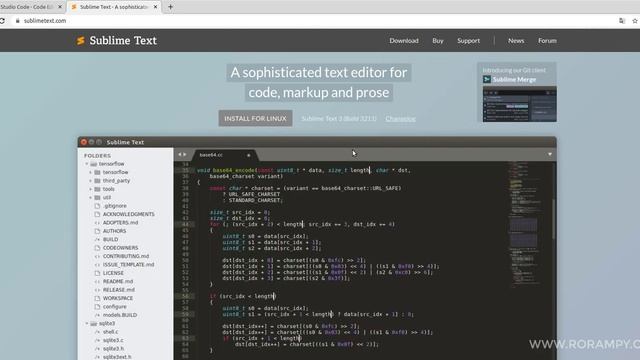The height and width of the screenshot is (360, 640).
Task: Click the translate page icon
Action: click(622, 21)
